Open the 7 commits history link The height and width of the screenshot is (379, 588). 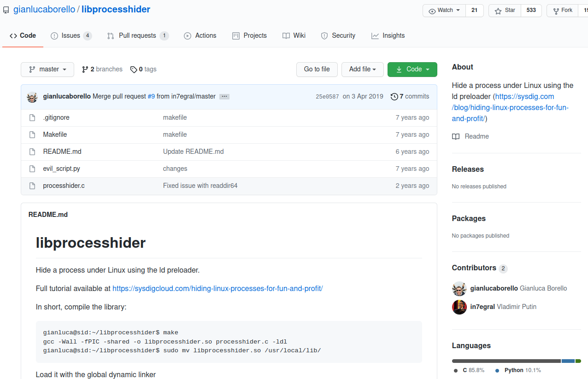pos(410,96)
